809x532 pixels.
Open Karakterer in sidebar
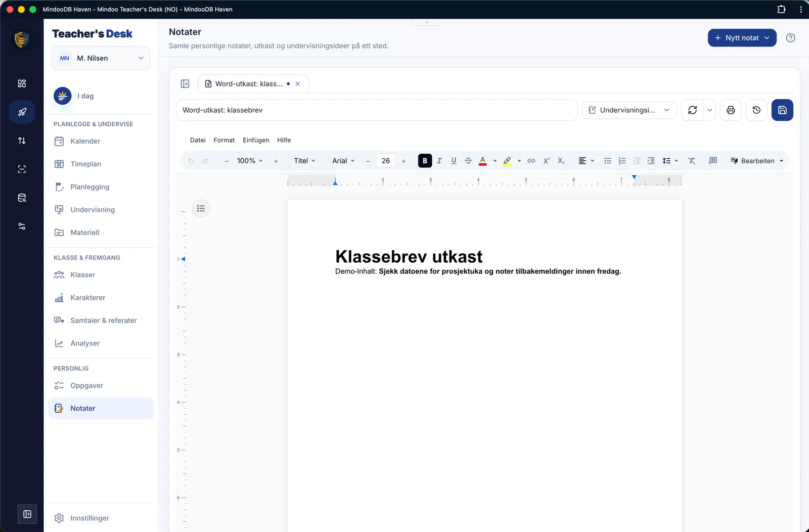tap(101, 298)
